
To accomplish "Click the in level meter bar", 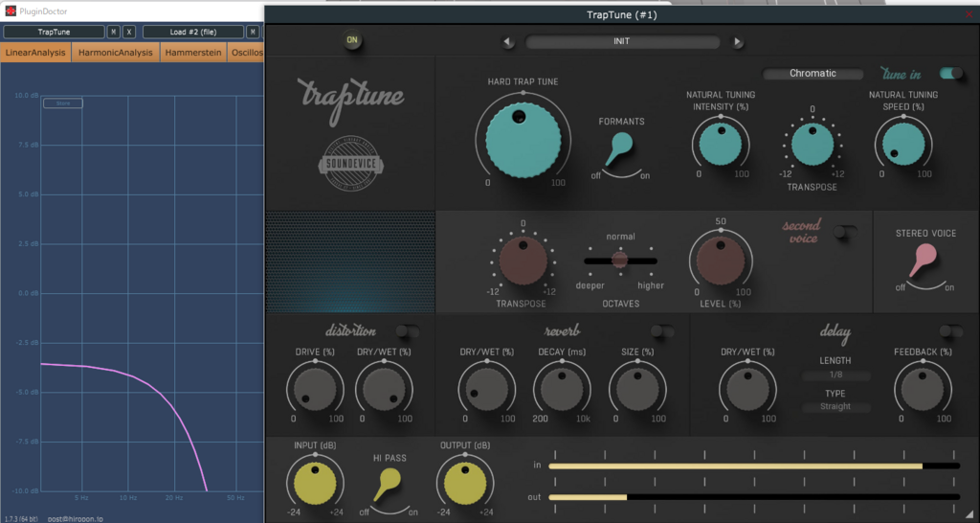I will [x=754, y=466].
